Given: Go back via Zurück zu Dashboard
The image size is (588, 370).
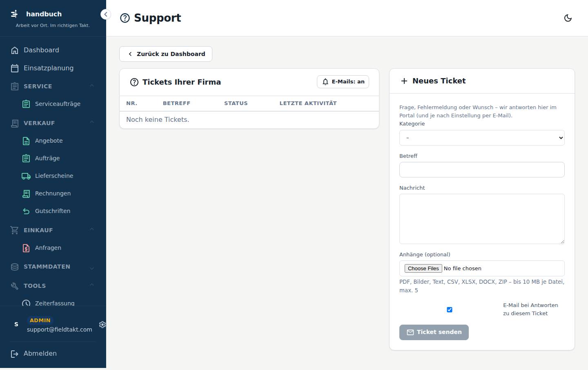Looking at the screenshot, I should (166, 54).
